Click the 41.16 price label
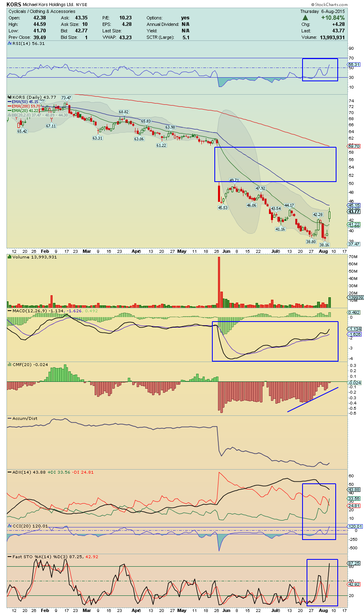The image size is (364, 614). pyautogui.click(x=280, y=229)
